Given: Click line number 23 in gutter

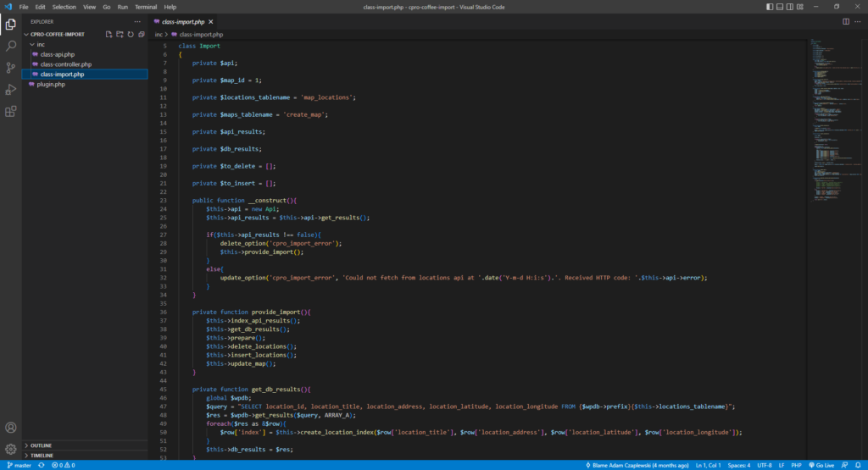Looking at the screenshot, I should coord(164,200).
